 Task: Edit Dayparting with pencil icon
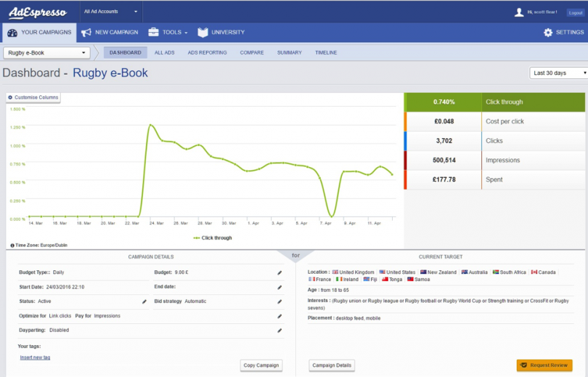pos(279,331)
